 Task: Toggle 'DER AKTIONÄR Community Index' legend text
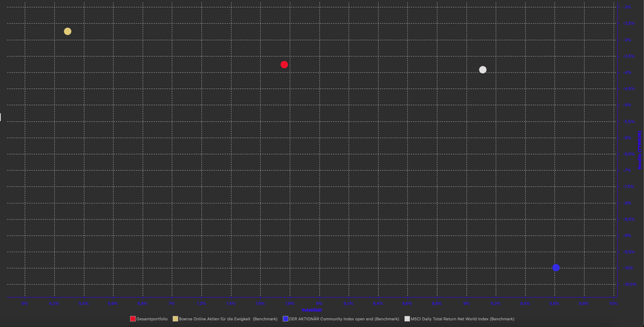(344, 319)
